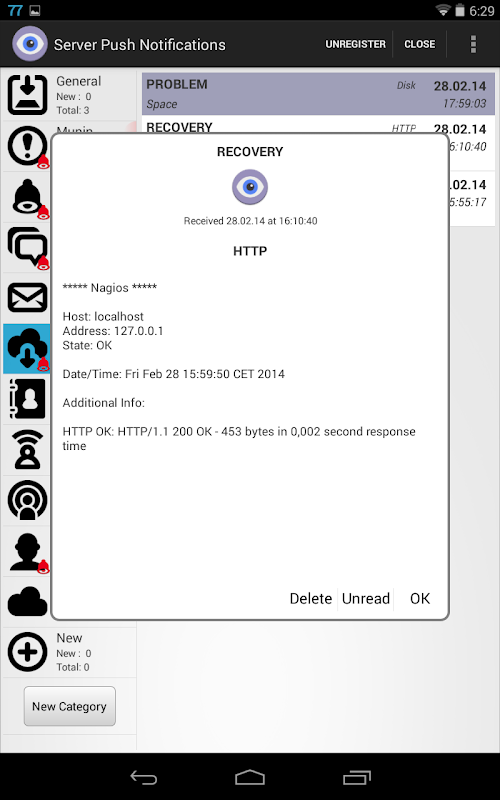Select the worker silhouette category icon
500x800 pixels.
27,552
